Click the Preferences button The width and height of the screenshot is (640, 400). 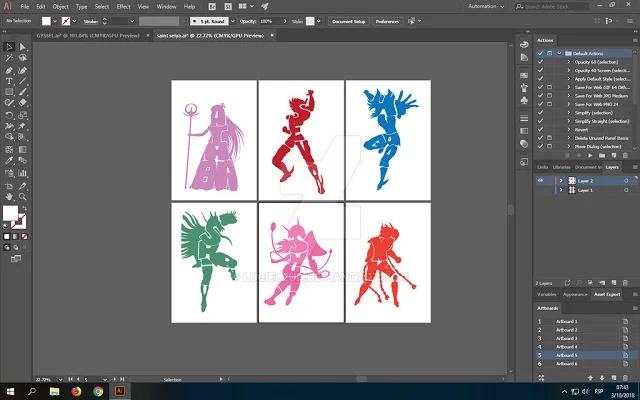tap(387, 21)
